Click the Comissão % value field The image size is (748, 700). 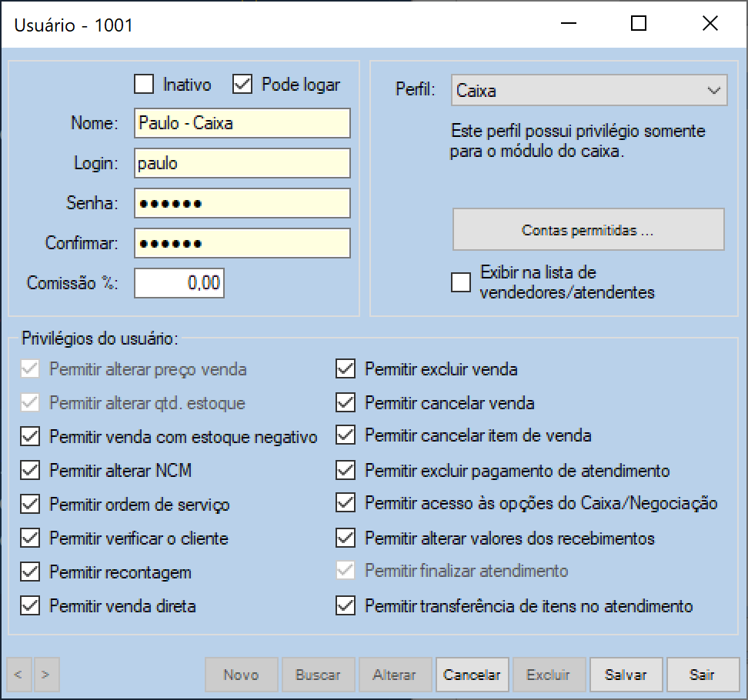[179, 283]
